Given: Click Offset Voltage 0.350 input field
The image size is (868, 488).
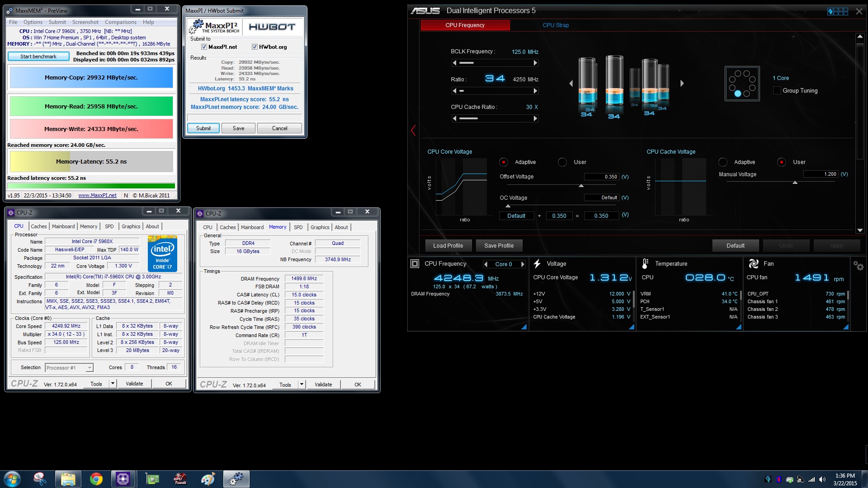Looking at the screenshot, I should coord(601,177).
